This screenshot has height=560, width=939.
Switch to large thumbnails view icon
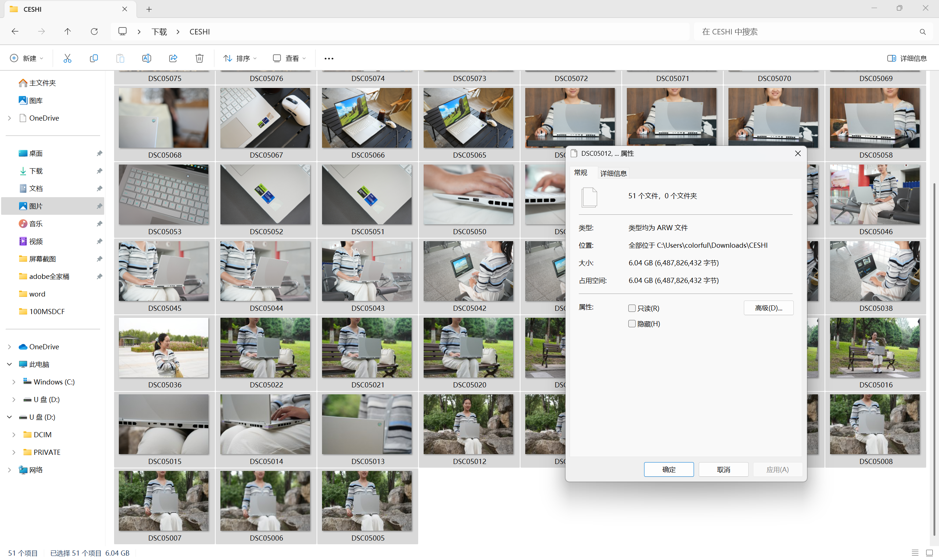point(929,553)
